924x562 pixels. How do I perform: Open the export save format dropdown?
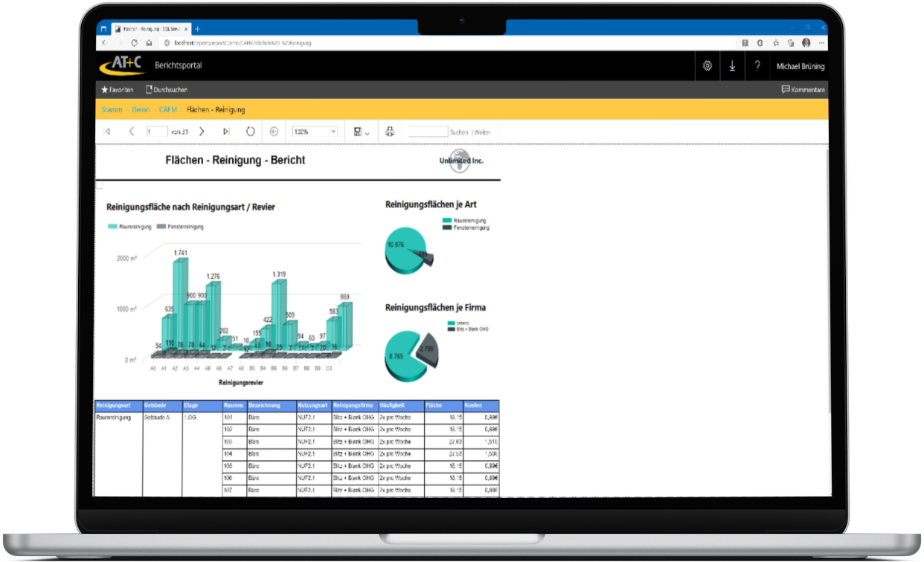[x=362, y=132]
